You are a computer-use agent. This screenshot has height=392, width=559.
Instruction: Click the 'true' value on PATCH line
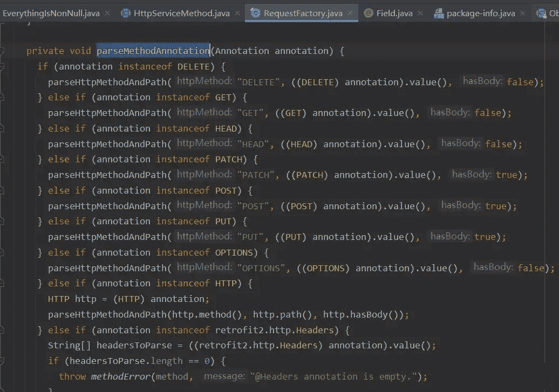click(x=506, y=175)
